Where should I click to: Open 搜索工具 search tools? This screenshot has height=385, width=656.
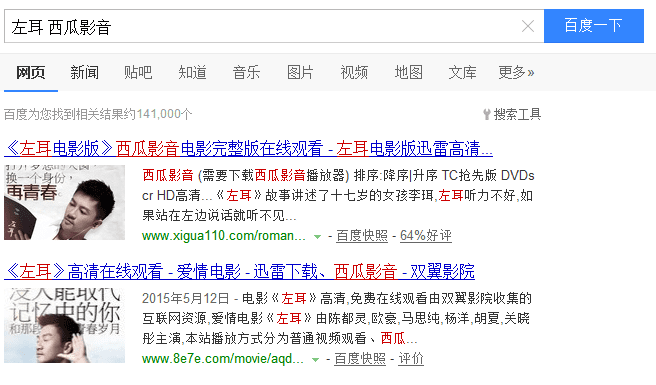[518, 114]
